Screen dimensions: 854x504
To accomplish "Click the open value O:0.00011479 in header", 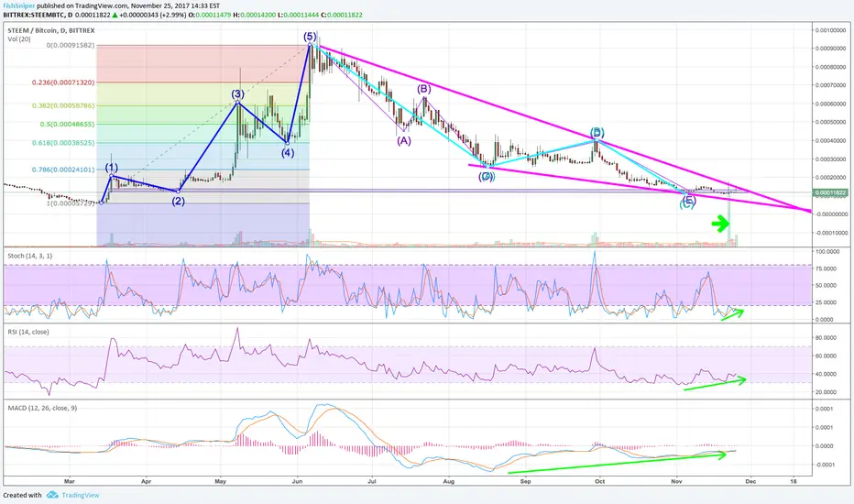I will [209, 15].
